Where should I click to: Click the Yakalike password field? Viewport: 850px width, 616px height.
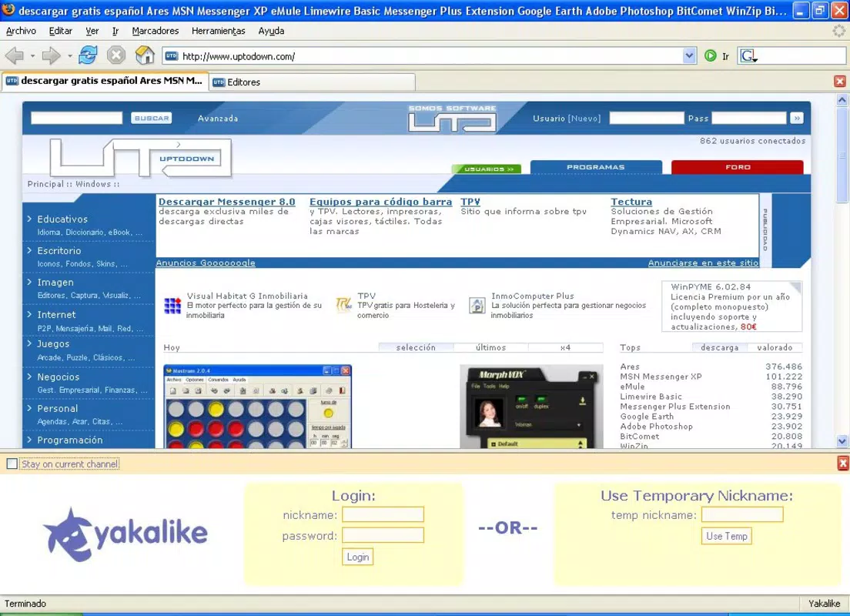[x=383, y=536]
